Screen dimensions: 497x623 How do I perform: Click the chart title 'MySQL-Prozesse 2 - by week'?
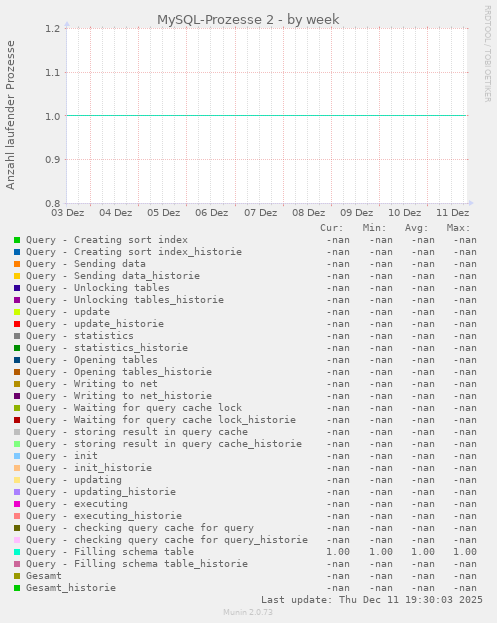[248, 19]
